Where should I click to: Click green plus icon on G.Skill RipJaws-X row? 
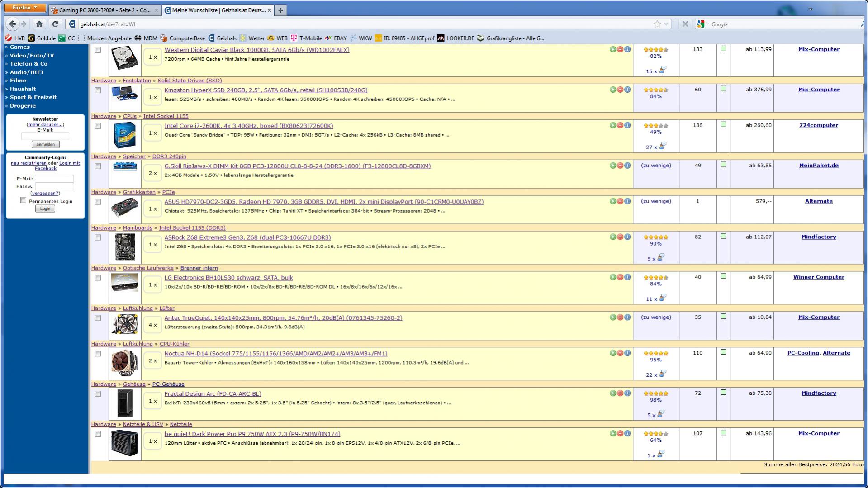pyautogui.click(x=612, y=166)
